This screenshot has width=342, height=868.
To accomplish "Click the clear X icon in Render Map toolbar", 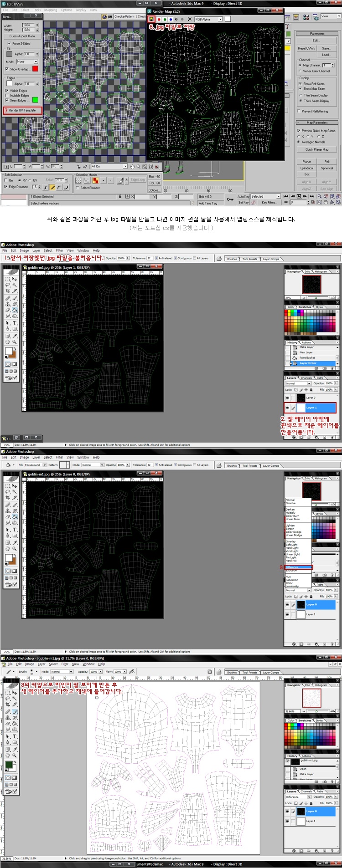I will click(190, 19).
